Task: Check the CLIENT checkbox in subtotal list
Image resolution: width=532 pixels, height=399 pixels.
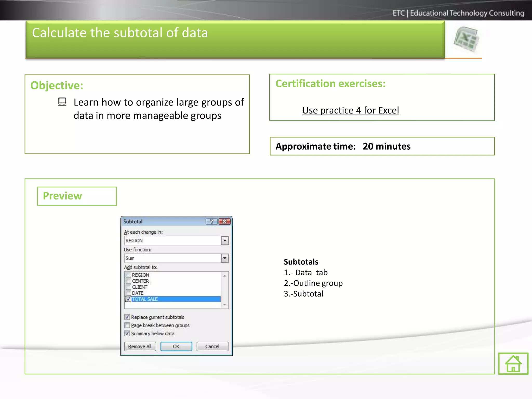Action: [x=128, y=287]
